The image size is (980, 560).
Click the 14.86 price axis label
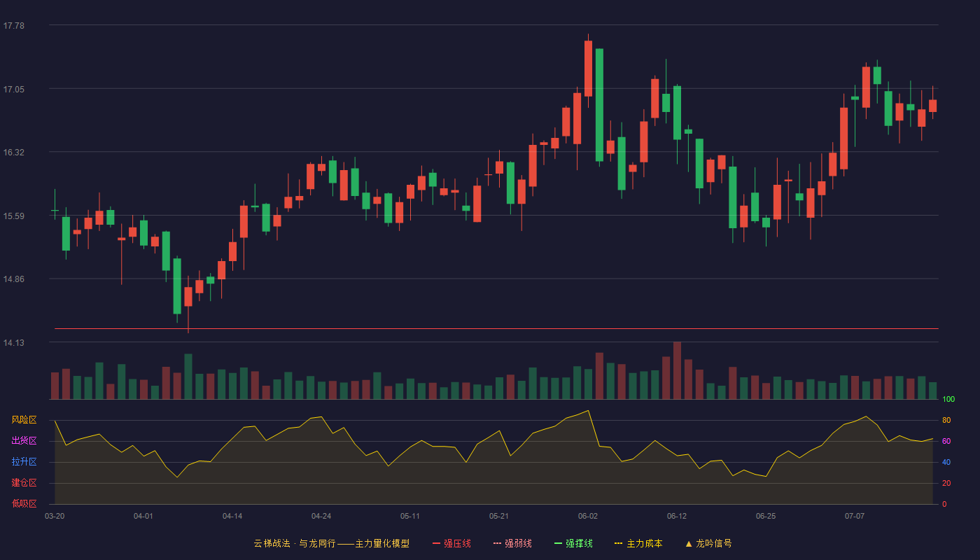(x=14, y=279)
